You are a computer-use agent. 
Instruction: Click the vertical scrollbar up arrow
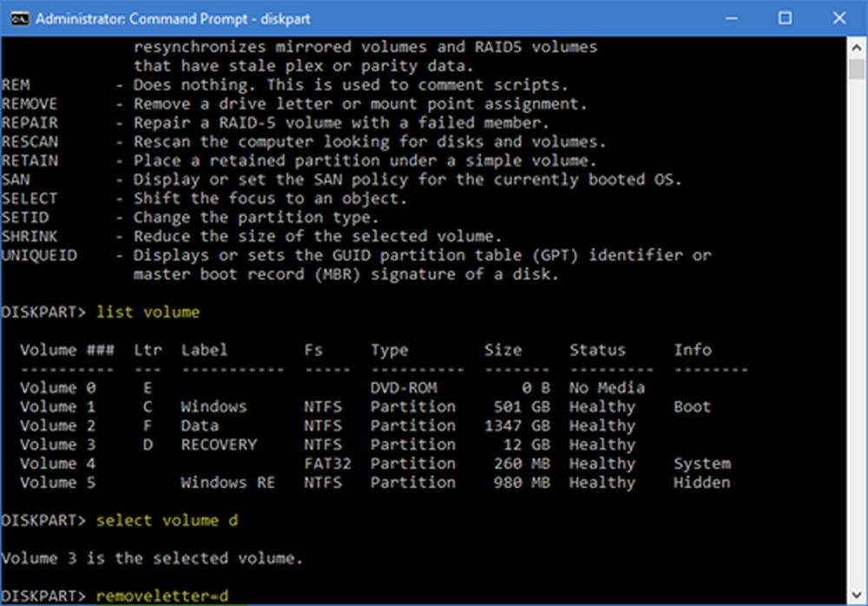[857, 48]
